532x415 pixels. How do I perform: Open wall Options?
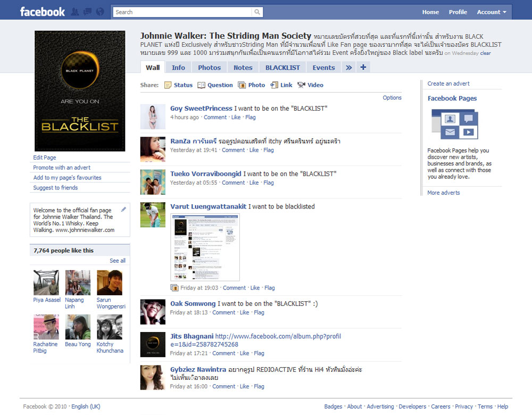click(392, 98)
